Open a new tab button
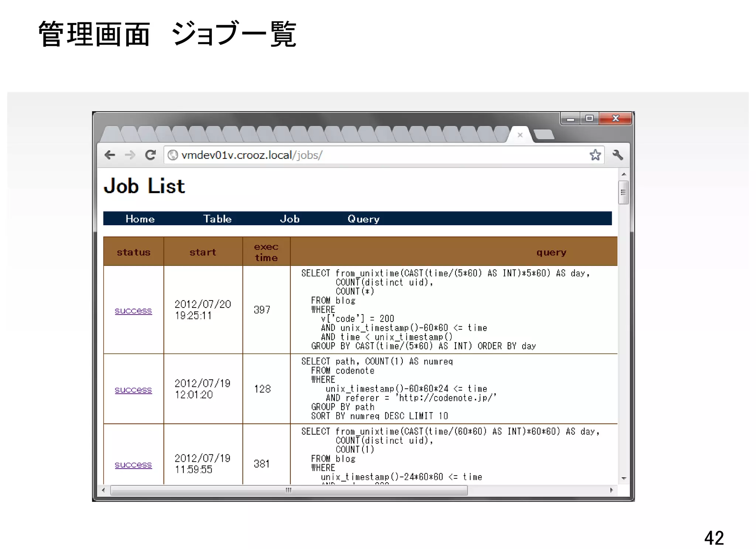 [544, 135]
